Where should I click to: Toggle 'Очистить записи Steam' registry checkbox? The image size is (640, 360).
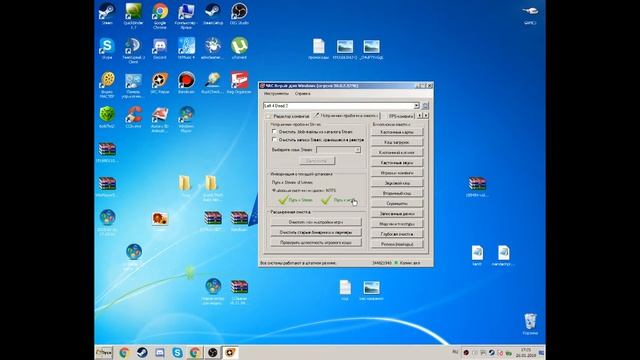274,140
